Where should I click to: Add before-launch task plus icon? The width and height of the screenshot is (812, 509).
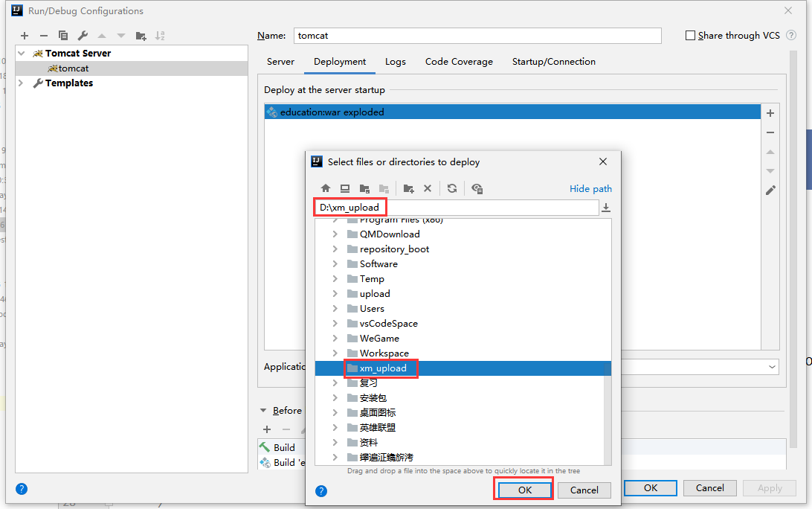267,429
